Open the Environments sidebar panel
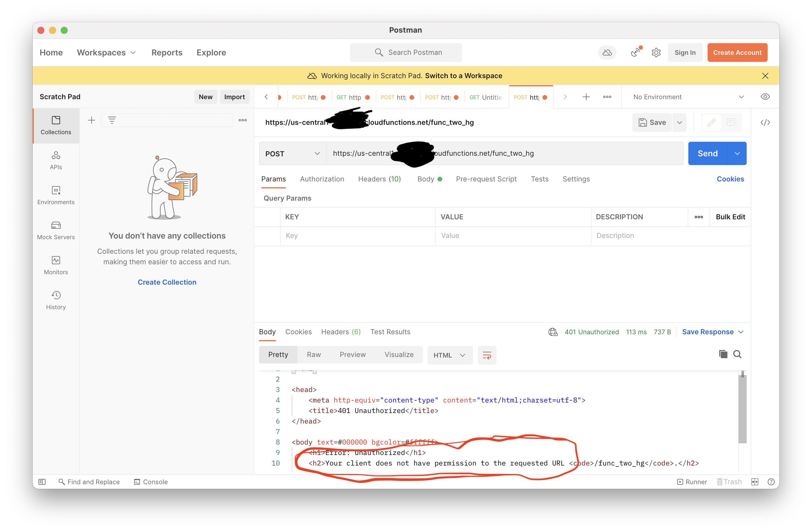The image size is (812, 532). tap(56, 195)
